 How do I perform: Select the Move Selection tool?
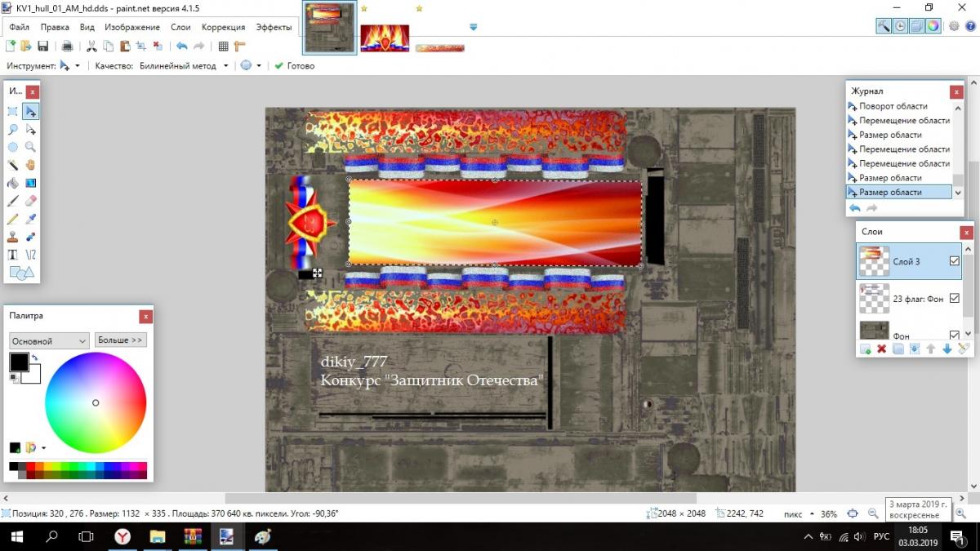(x=30, y=130)
